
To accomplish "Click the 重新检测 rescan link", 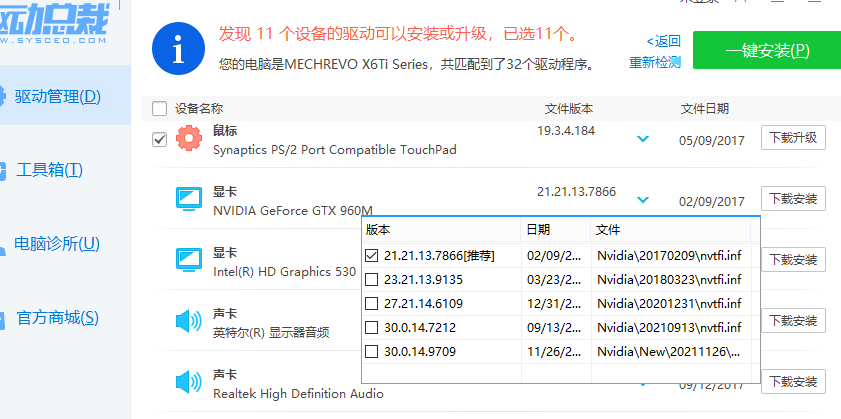I will [x=655, y=62].
